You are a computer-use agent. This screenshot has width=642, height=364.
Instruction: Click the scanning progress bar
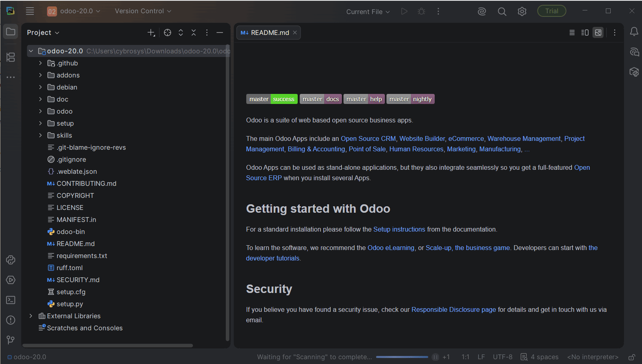coord(402,357)
